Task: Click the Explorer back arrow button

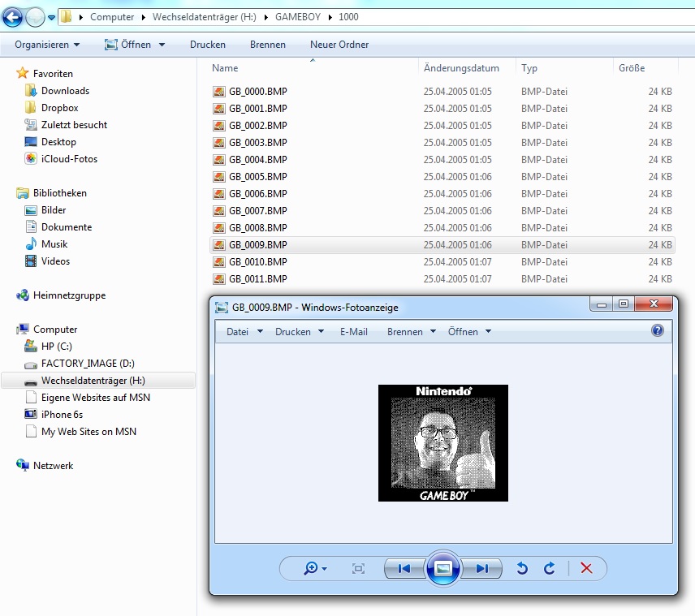Action: click(x=13, y=16)
